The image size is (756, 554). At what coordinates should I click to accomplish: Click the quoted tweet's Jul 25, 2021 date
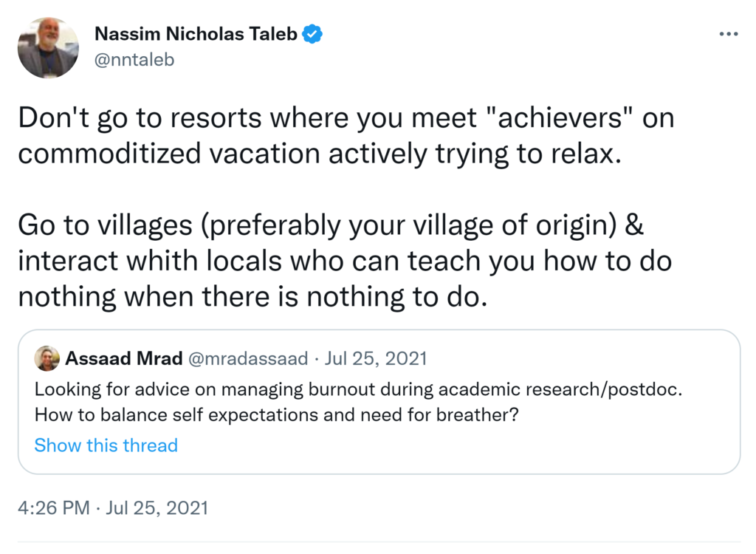point(376,359)
